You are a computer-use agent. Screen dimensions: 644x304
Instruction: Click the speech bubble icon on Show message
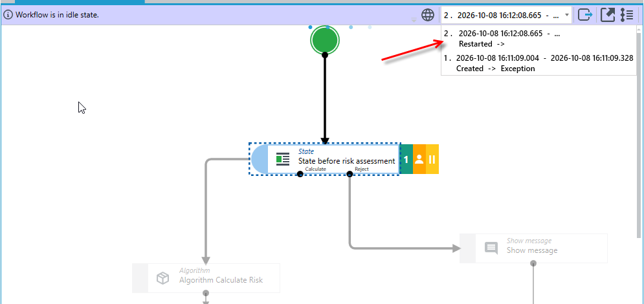click(491, 248)
